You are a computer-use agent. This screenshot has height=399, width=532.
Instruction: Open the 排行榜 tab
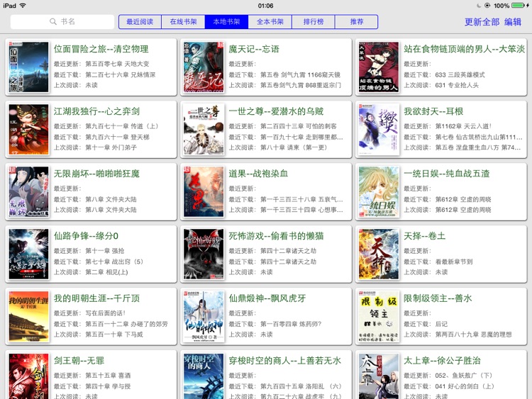pyautogui.click(x=314, y=22)
